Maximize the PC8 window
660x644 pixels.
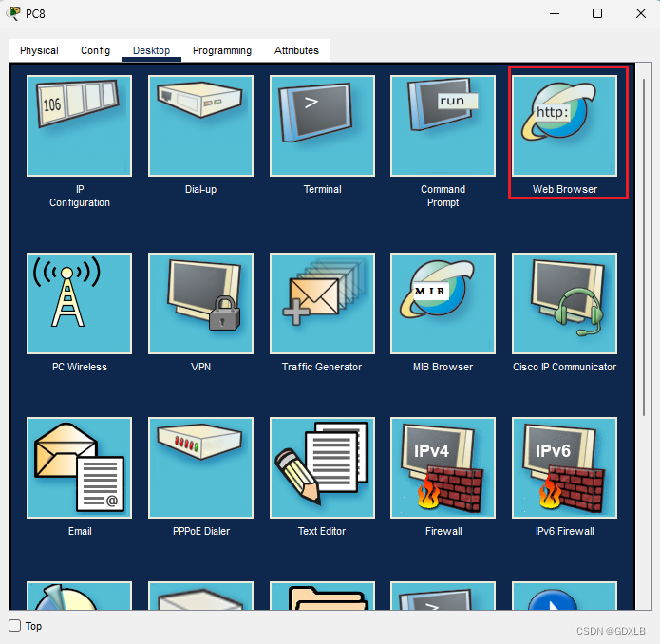tap(597, 13)
